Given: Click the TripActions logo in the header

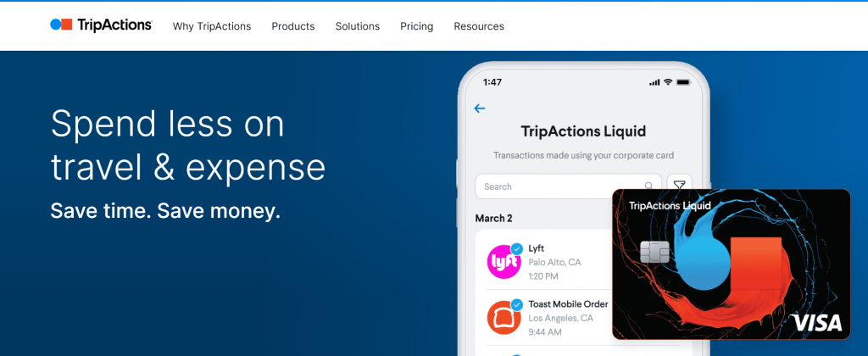Looking at the screenshot, I should pyautogui.click(x=101, y=25).
